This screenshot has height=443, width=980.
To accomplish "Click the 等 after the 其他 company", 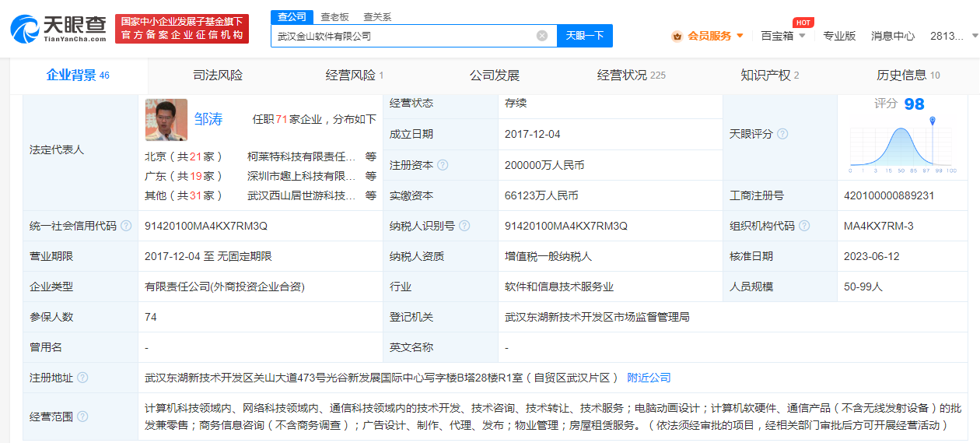I will point(371,195).
